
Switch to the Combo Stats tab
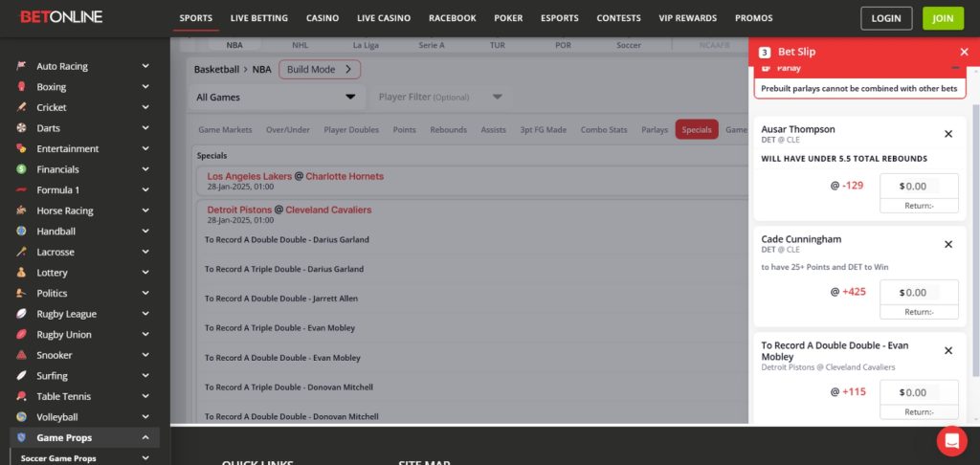604,130
